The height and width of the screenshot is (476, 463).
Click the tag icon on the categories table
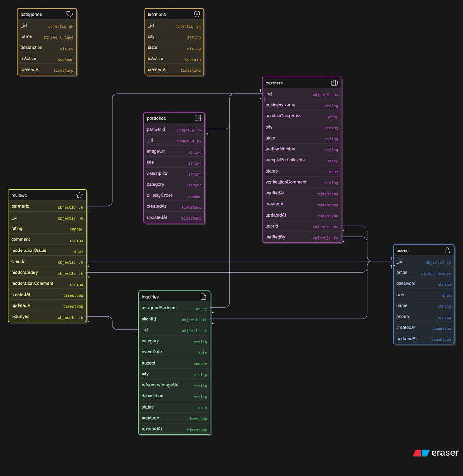[x=69, y=13]
